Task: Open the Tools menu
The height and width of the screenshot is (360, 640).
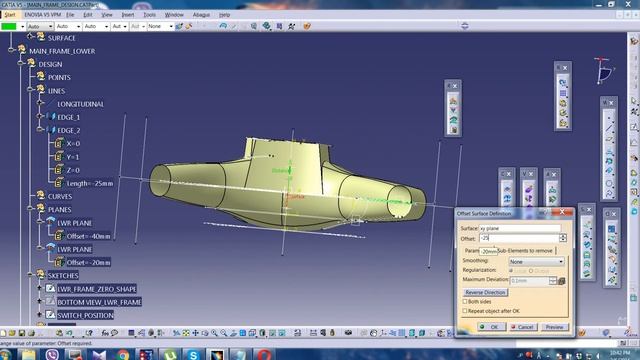Action: click(x=149, y=15)
